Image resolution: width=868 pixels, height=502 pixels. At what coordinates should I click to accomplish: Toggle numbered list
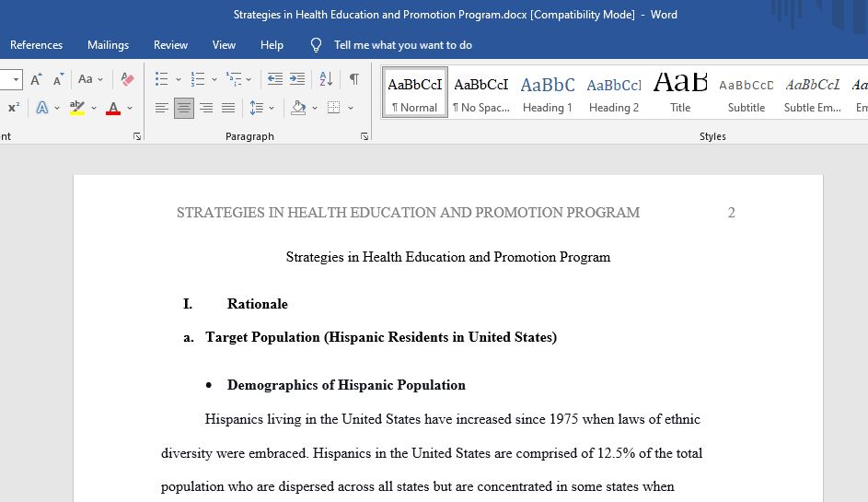point(198,79)
